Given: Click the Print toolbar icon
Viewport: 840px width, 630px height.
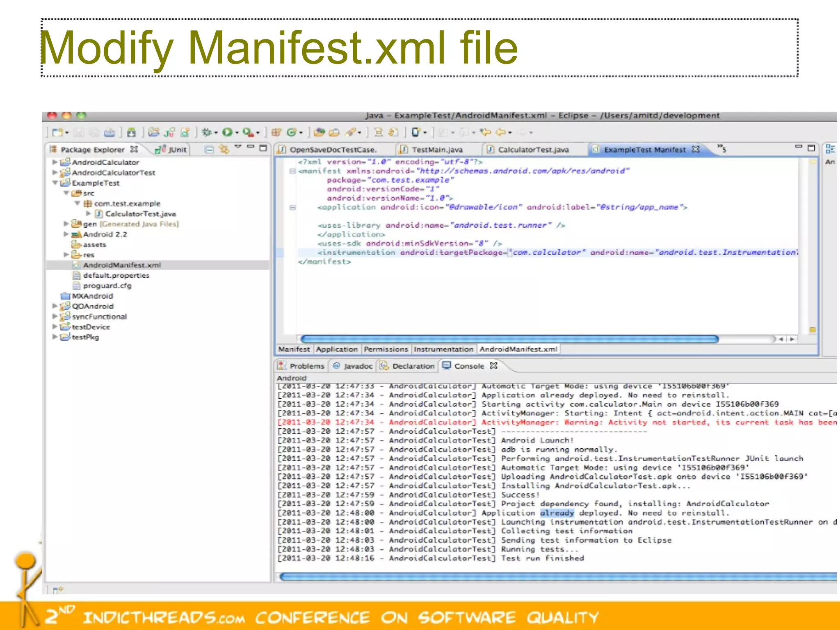Looking at the screenshot, I should 109,132.
